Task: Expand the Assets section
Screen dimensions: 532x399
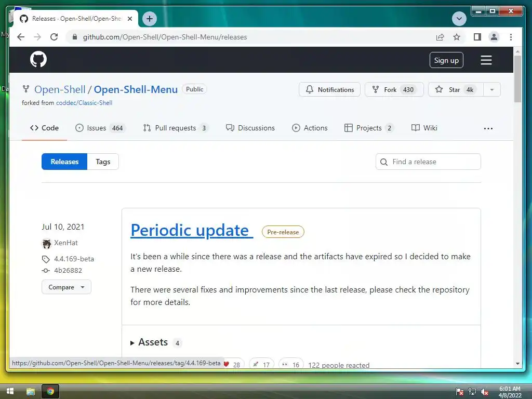Action: click(x=156, y=342)
